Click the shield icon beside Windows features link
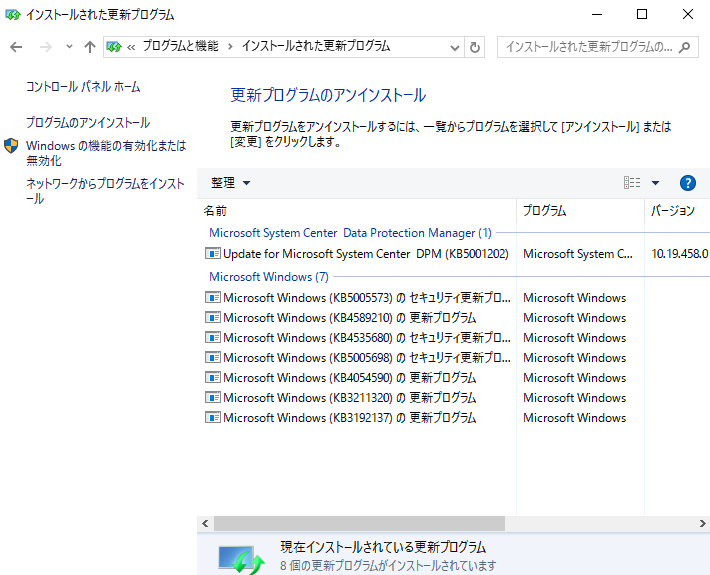The image size is (710, 575). pyautogui.click(x=11, y=146)
